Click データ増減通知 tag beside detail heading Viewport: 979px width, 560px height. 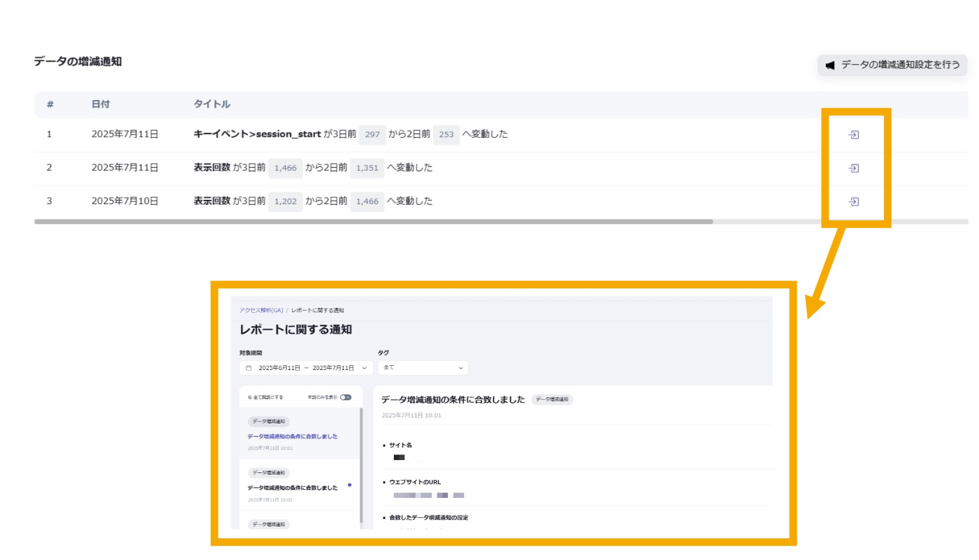pyautogui.click(x=552, y=400)
